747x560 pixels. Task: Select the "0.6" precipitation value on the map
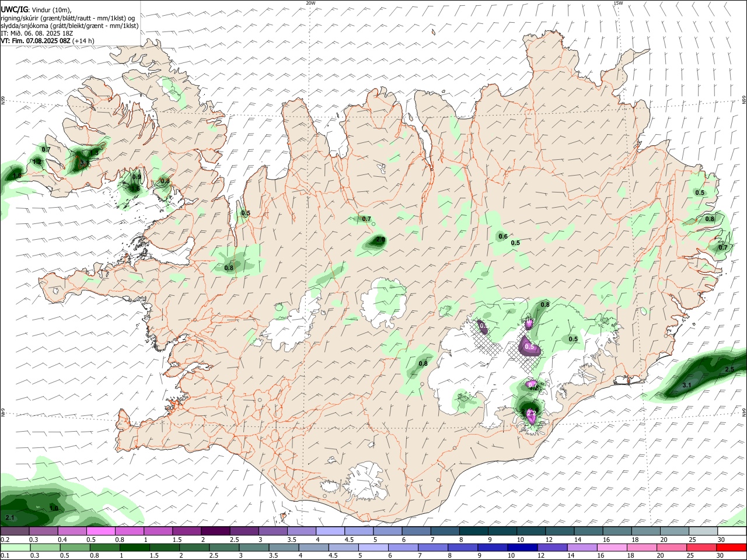point(503,236)
